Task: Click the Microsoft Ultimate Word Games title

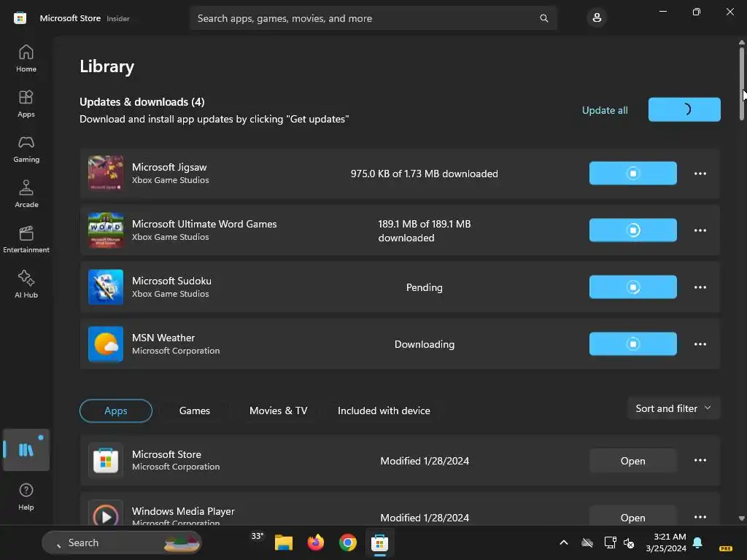Action: 204,224
